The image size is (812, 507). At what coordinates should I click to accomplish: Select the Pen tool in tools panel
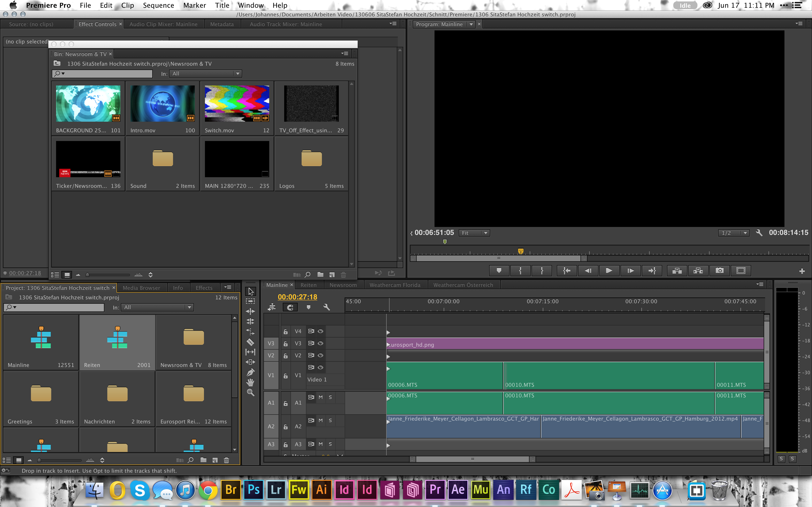click(x=250, y=372)
